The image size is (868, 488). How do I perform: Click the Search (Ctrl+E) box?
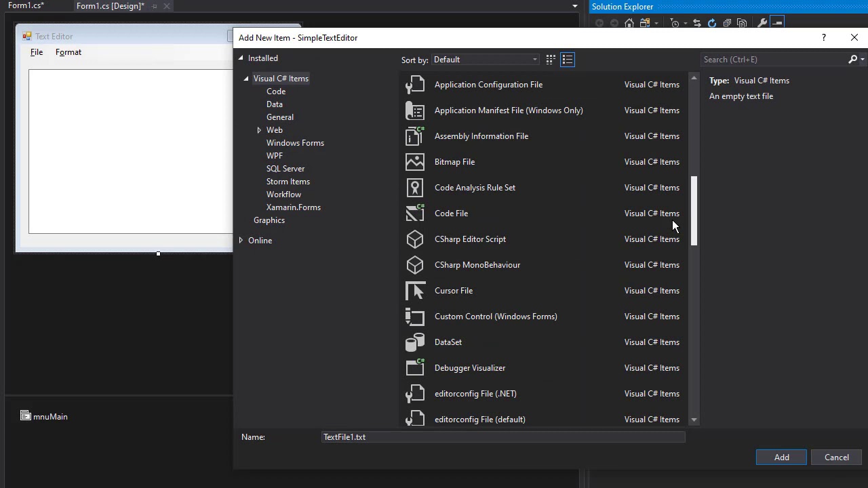click(774, 60)
